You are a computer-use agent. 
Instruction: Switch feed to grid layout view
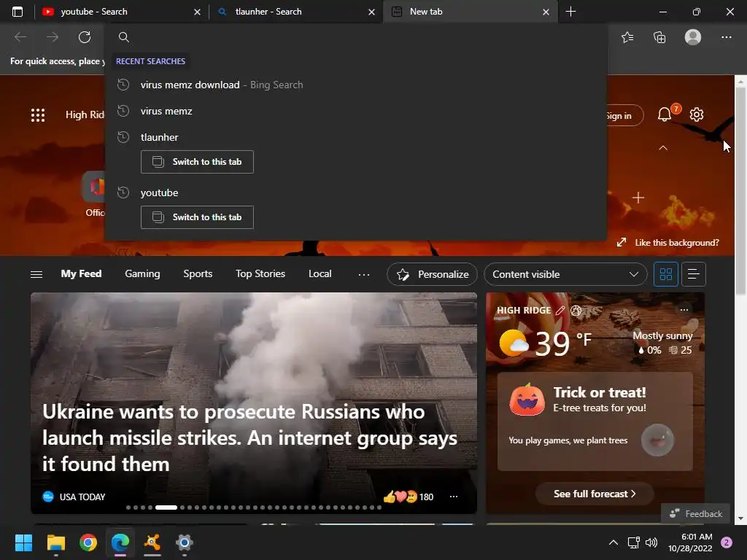[665, 274]
